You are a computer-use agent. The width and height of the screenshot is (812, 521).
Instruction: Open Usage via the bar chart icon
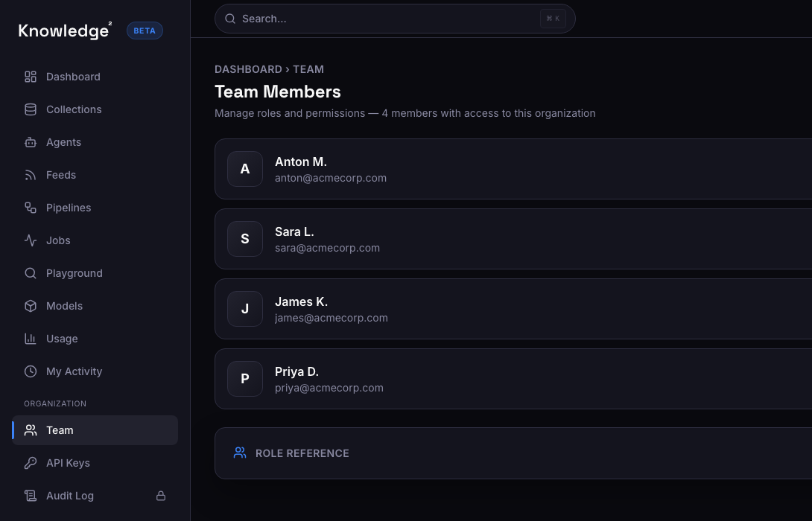[x=30, y=339]
